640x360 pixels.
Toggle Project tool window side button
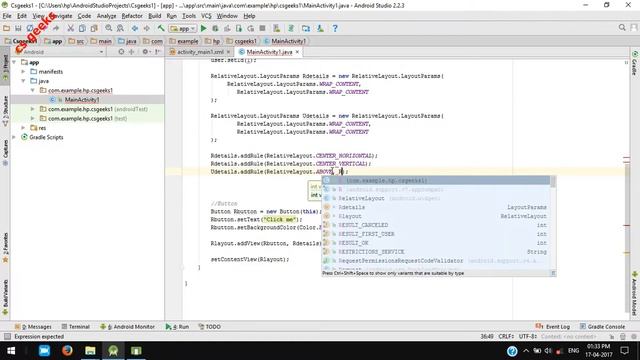pyautogui.click(x=5, y=67)
